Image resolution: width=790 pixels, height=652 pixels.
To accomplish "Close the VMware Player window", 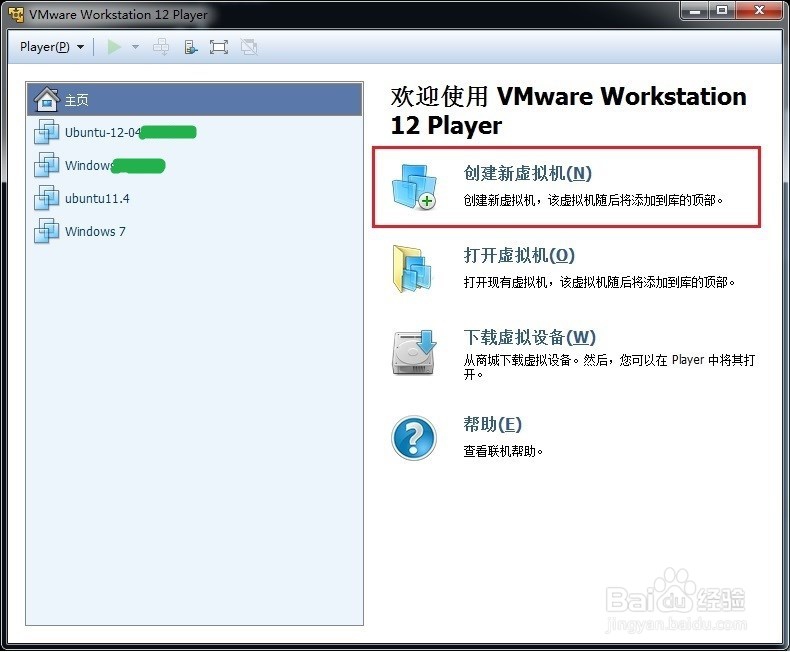I will 759,10.
